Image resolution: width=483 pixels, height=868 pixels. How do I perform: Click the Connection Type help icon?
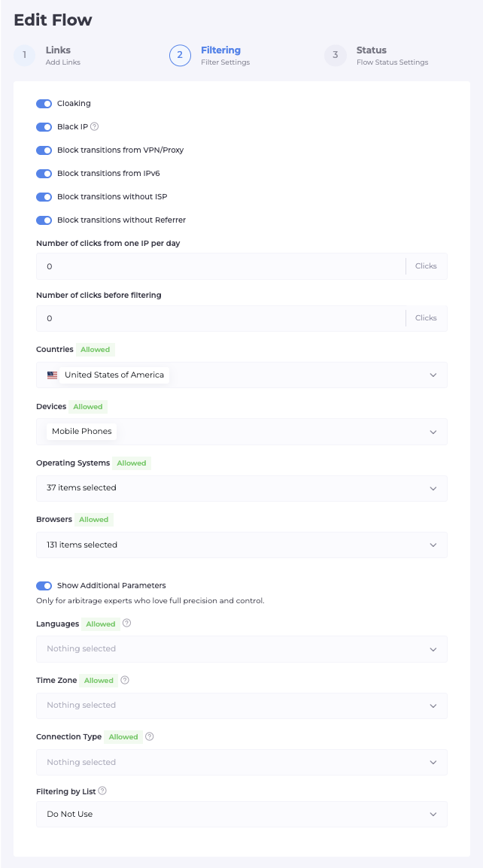tap(150, 736)
